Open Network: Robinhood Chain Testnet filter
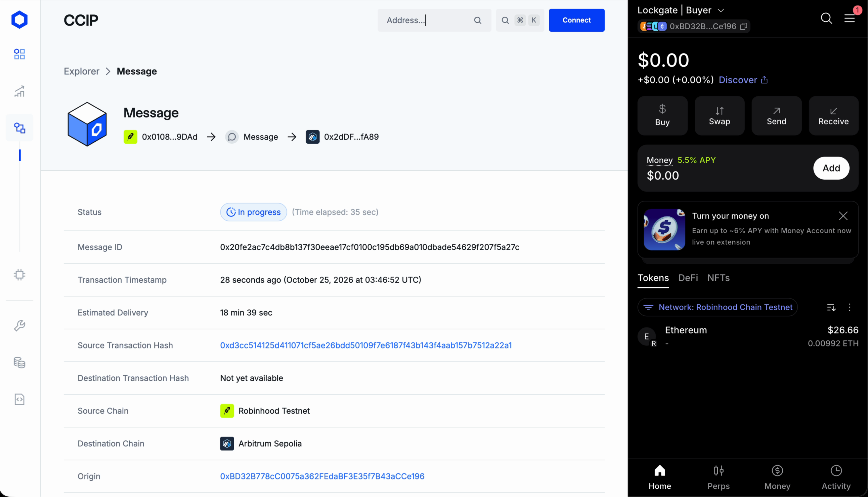Screen dimensions: 868x497 717,307
